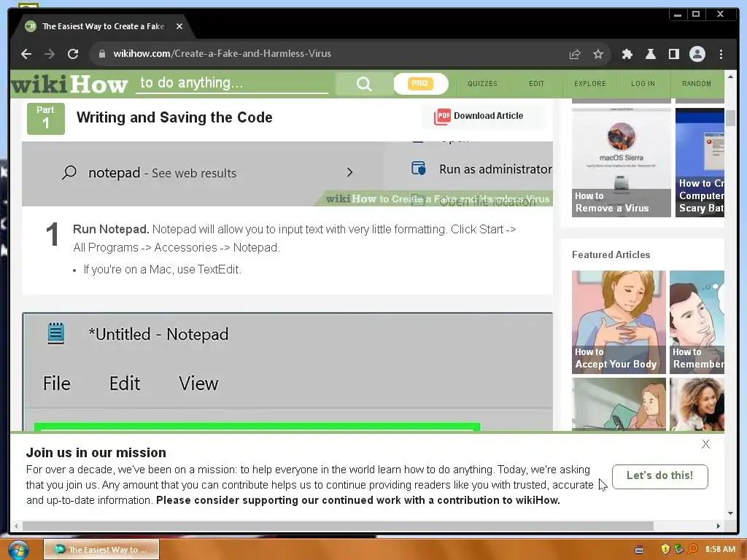Dismiss the 'Join us in our mission' banner
Image resolution: width=747 pixels, height=560 pixels.
coord(705,444)
